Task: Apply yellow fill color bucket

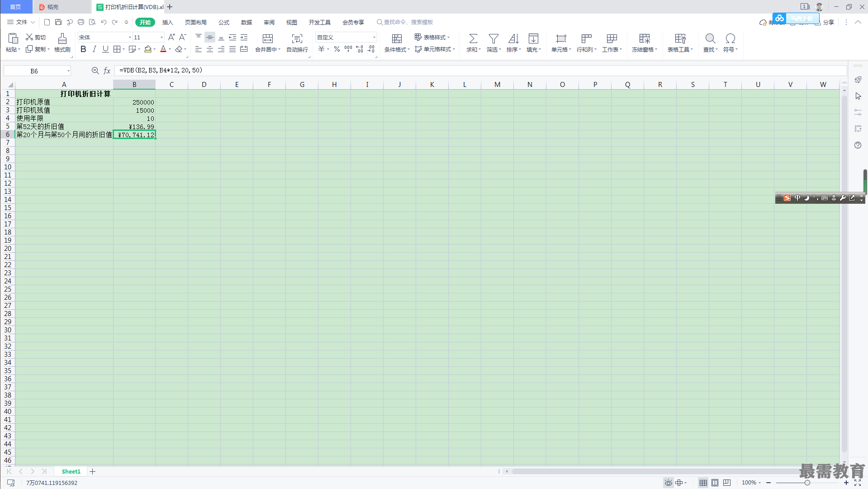Action: pyautogui.click(x=148, y=49)
